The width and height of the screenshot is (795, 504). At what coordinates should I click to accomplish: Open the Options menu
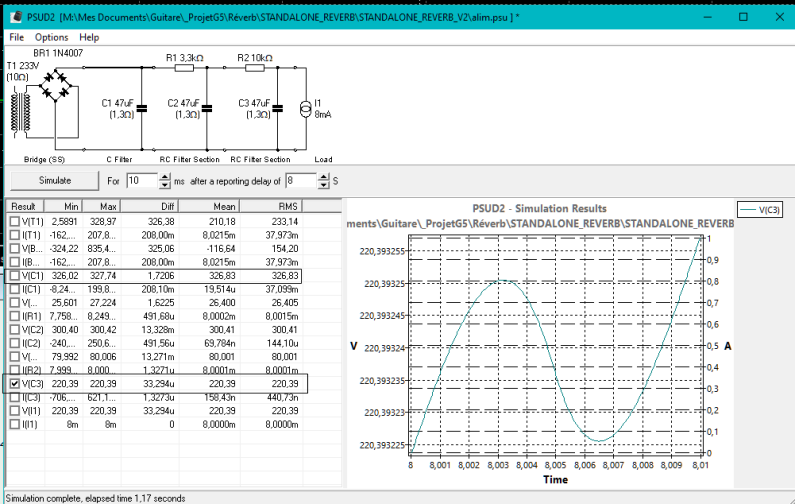click(x=51, y=37)
